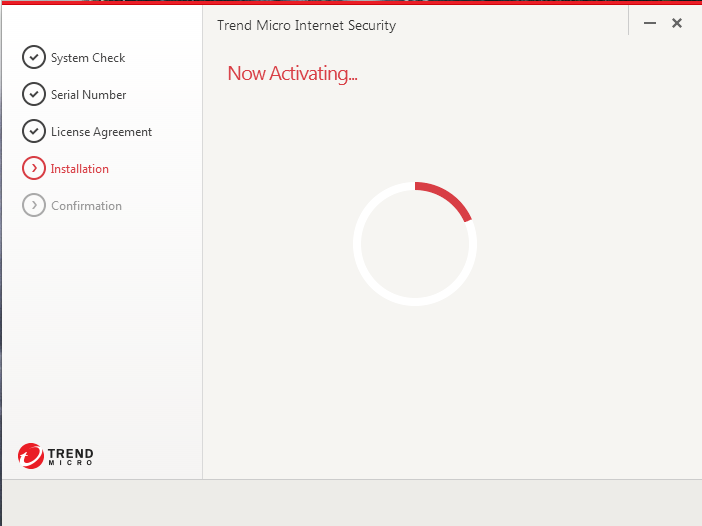Click the Now Activating heading
Image resolution: width=702 pixels, height=526 pixels.
point(292,74)
